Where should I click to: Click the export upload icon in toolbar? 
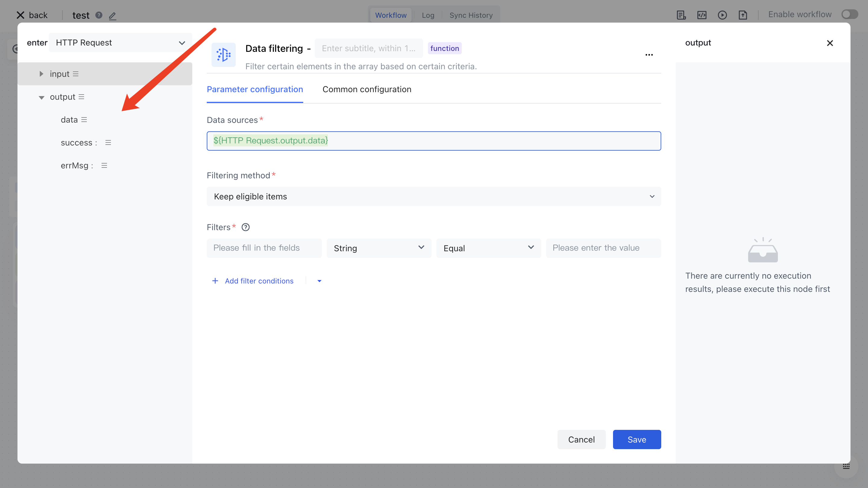pyautogui.click(x=743, y=15)
